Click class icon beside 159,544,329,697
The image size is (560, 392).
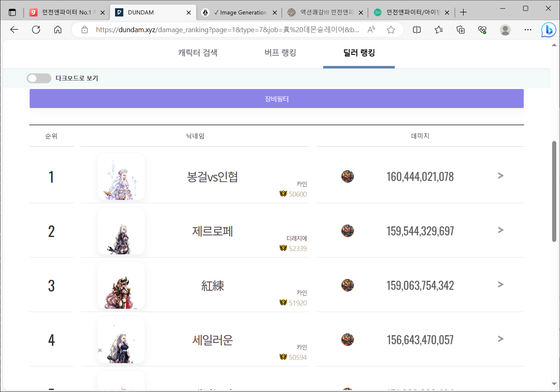[348, 231]
